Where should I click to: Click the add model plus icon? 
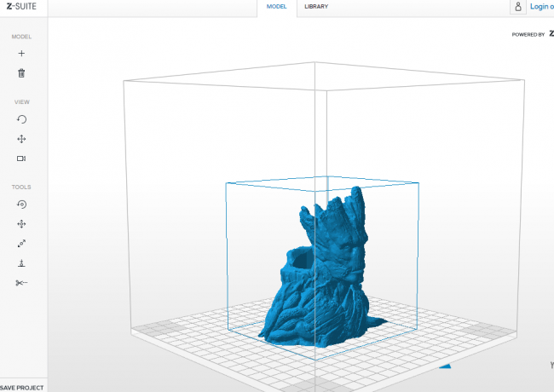coord(21,53)
